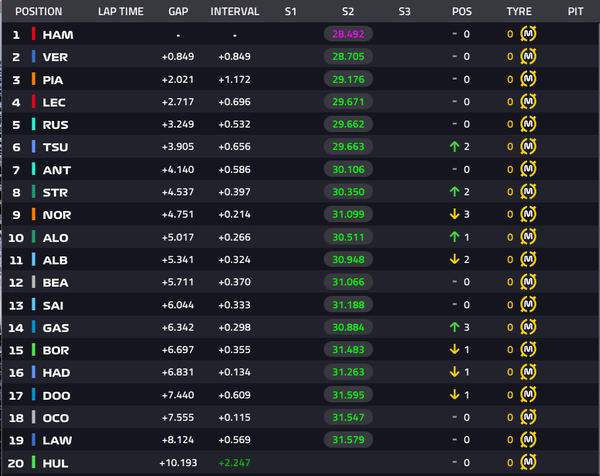This screenshot has height=476, width=600.
Task: Click the yellow down arrow for DOO
Action: 454,394
